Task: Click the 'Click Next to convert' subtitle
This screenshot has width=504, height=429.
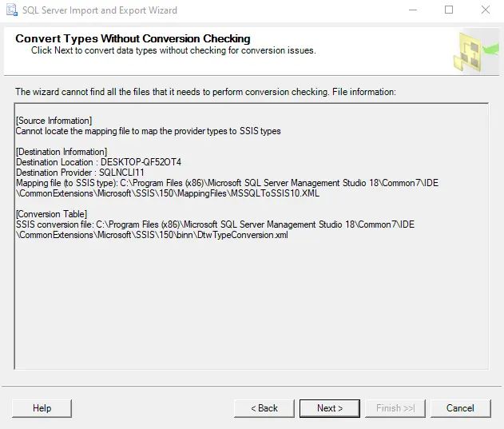Action: pos(173,50)
